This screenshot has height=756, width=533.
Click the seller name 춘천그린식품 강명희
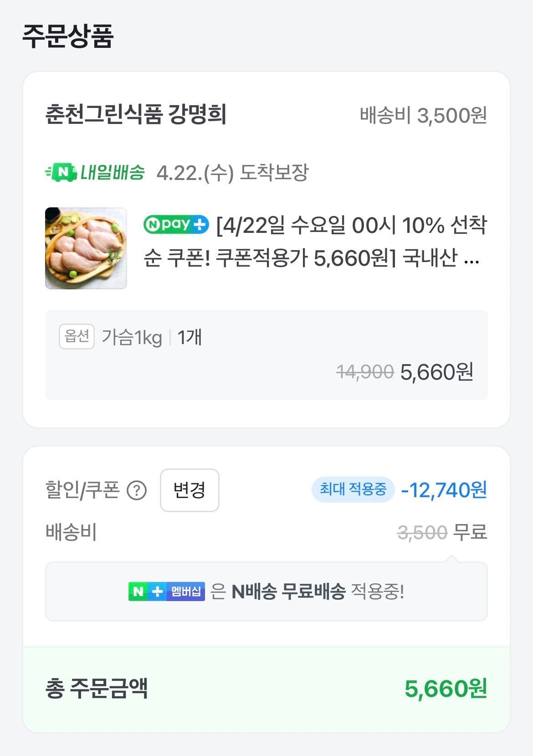tap(136, 114)
